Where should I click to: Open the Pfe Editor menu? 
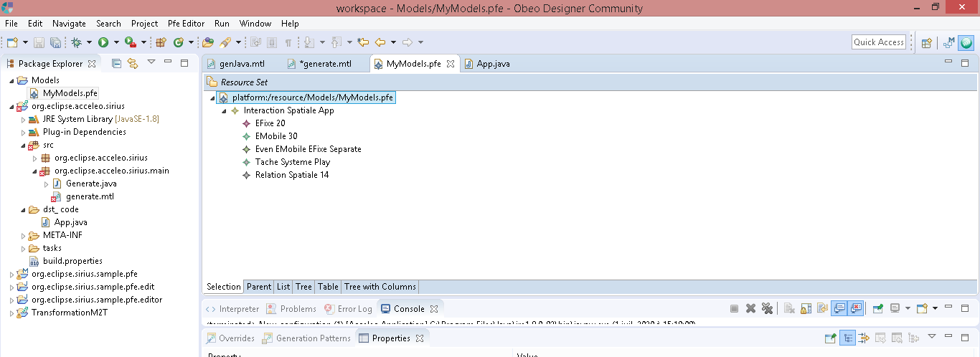tap(187, 24)
